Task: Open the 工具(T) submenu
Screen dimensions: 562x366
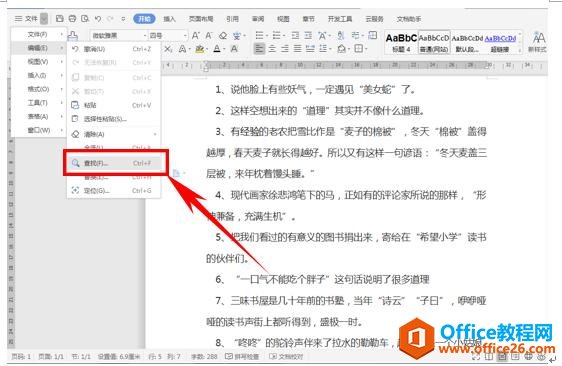Action: pos(38,103)
